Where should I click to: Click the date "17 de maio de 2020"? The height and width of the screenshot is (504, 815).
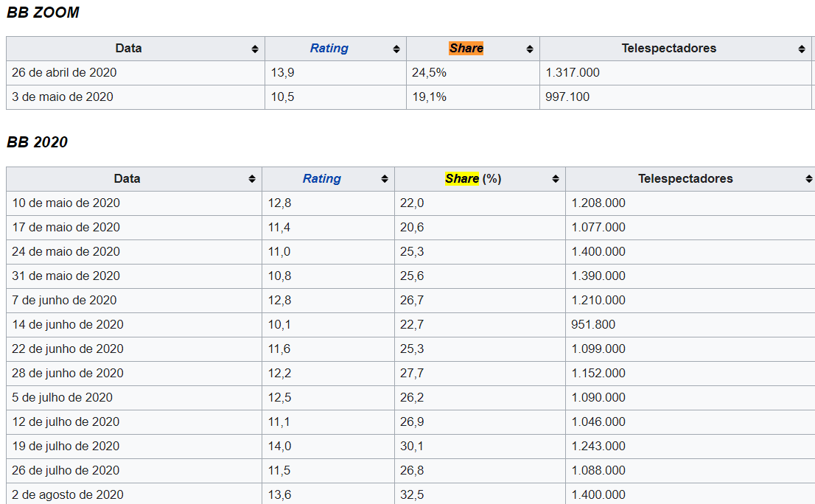coord(66,228)
